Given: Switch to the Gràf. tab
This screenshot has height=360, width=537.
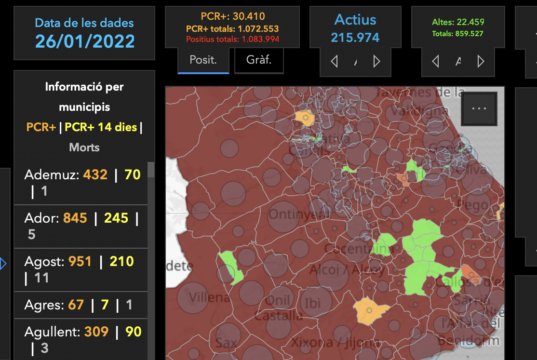Looking at the screenshot, I should [x=259, y=60].
